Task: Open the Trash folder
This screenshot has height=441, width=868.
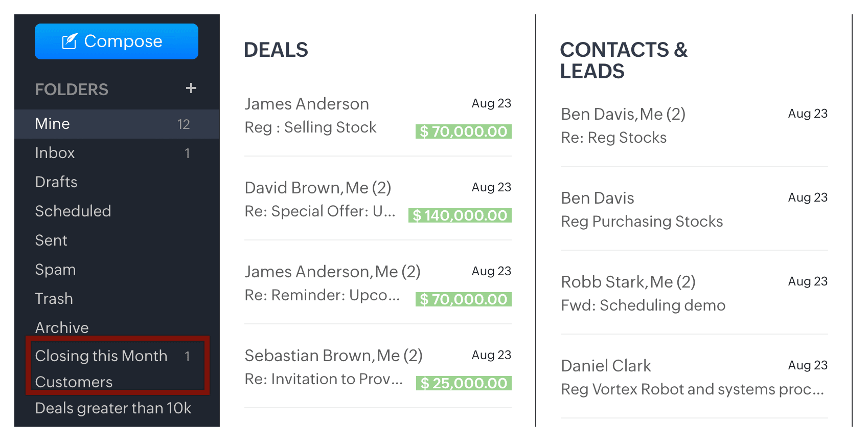Action: [x=54, y=299]
